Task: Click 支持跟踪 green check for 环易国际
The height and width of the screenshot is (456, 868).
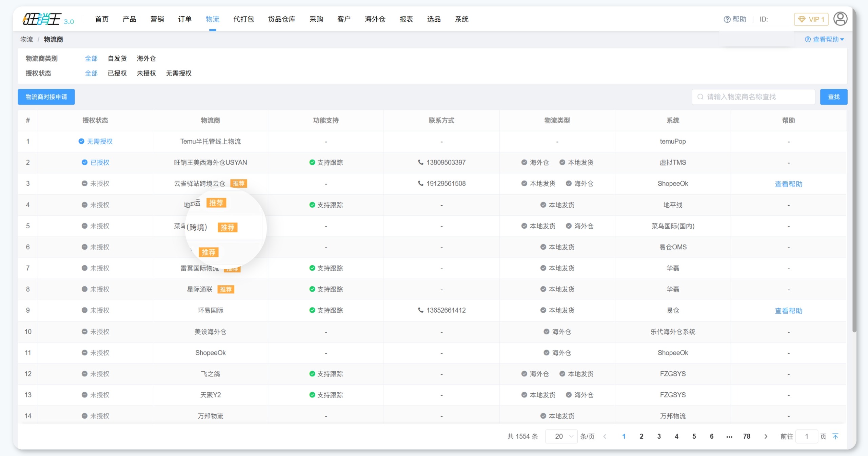Action: tap(312, 310)
